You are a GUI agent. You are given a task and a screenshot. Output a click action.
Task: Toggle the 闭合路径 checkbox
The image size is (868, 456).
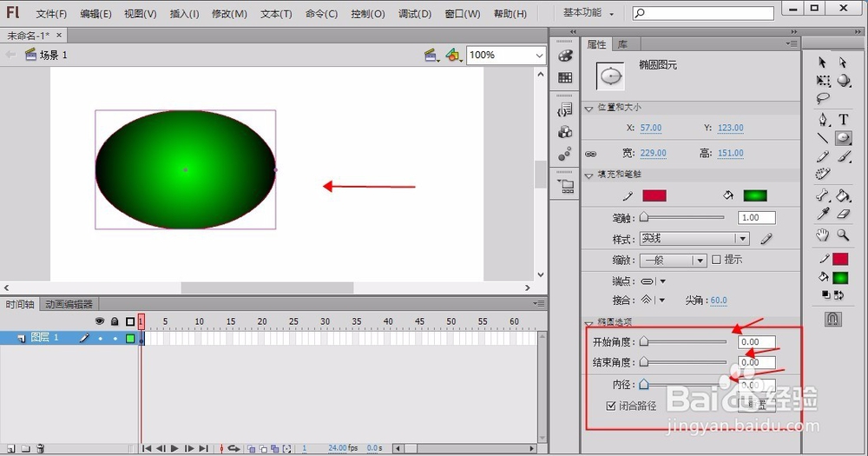(x=610, y=406)
